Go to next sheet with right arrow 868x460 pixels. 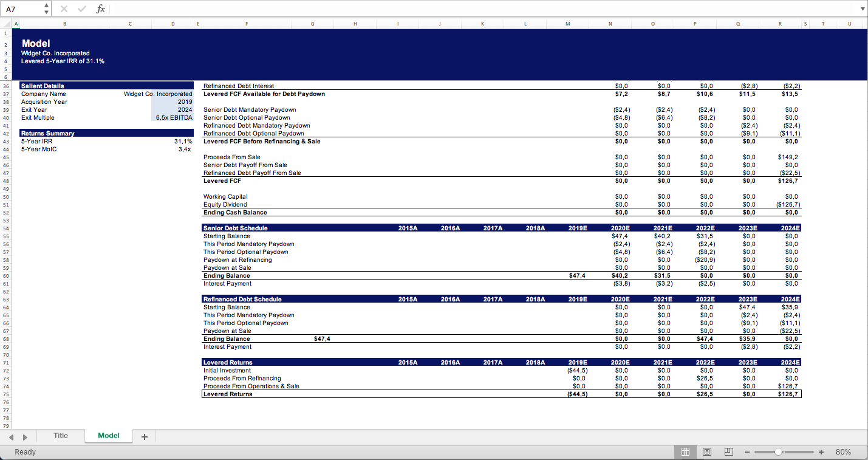point(26,437)
